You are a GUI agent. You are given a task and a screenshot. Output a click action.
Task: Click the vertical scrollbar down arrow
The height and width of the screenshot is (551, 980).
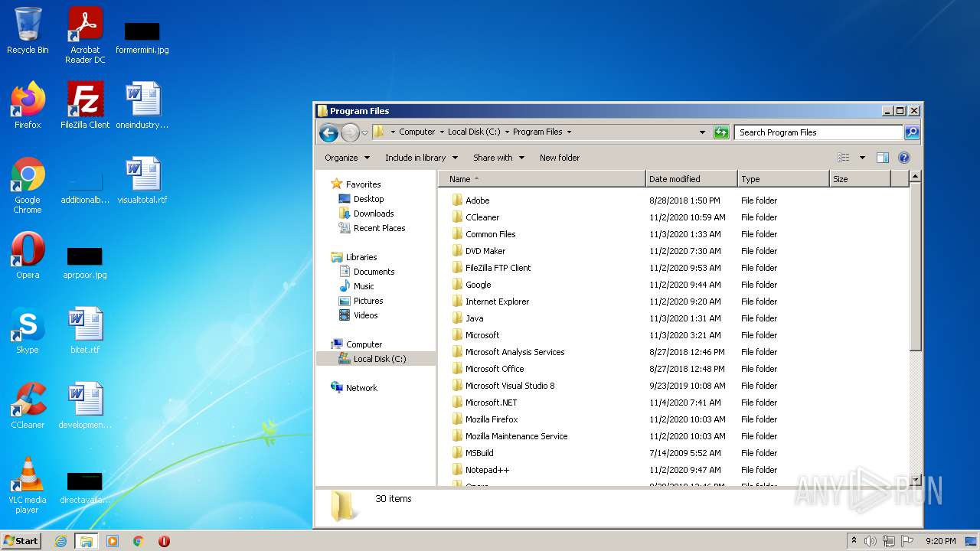tap(915, 480)
